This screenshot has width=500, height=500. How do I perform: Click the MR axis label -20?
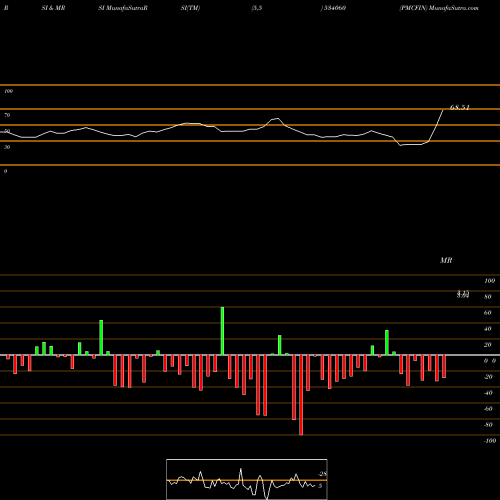click(488, 377)
